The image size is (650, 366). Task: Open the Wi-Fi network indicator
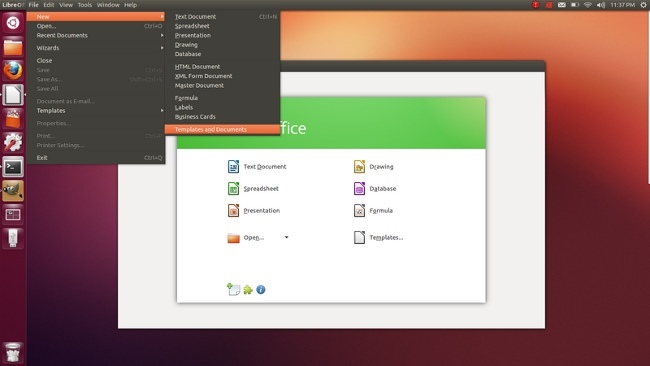587,5
